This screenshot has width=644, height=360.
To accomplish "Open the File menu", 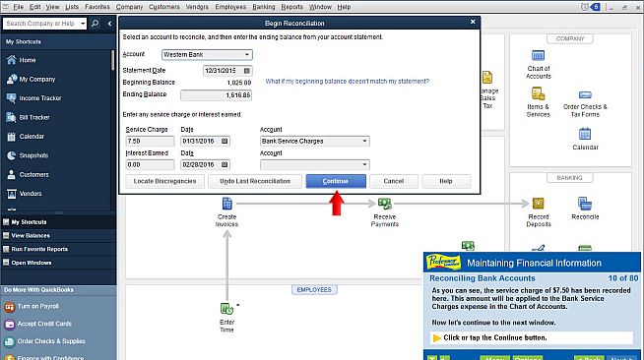I will [x=18, y=7].
